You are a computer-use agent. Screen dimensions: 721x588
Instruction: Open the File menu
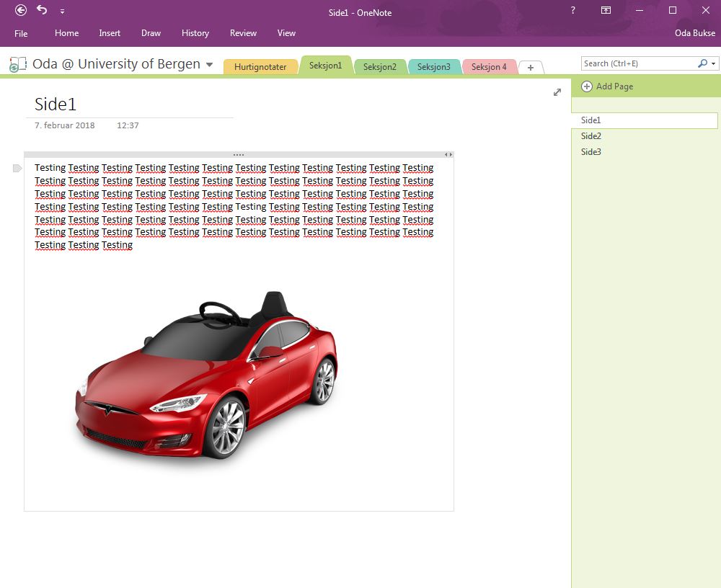[x=21, y=33]
